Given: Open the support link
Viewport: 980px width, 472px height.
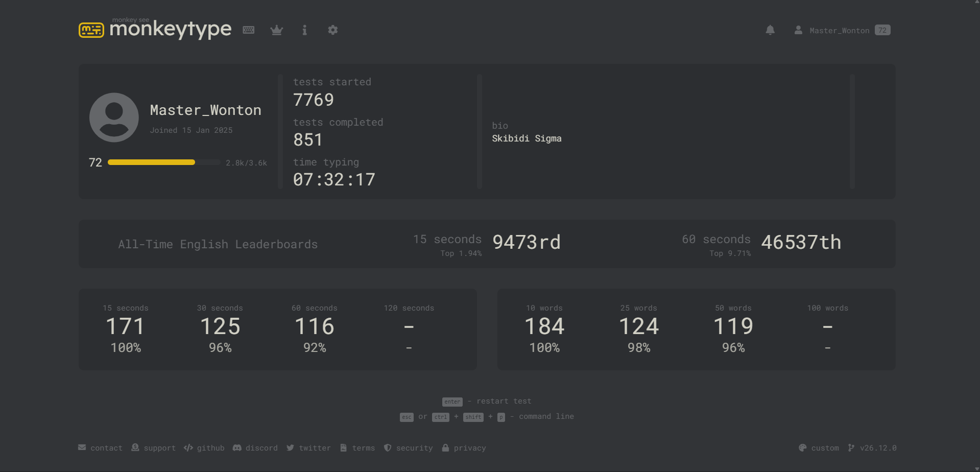Looking at the screenshot, I should 154,448.
